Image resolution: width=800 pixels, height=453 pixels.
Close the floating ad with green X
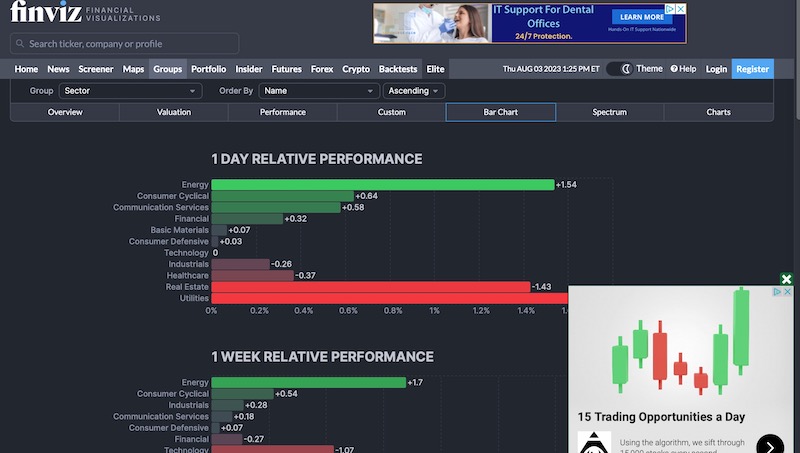coord(786,279)
